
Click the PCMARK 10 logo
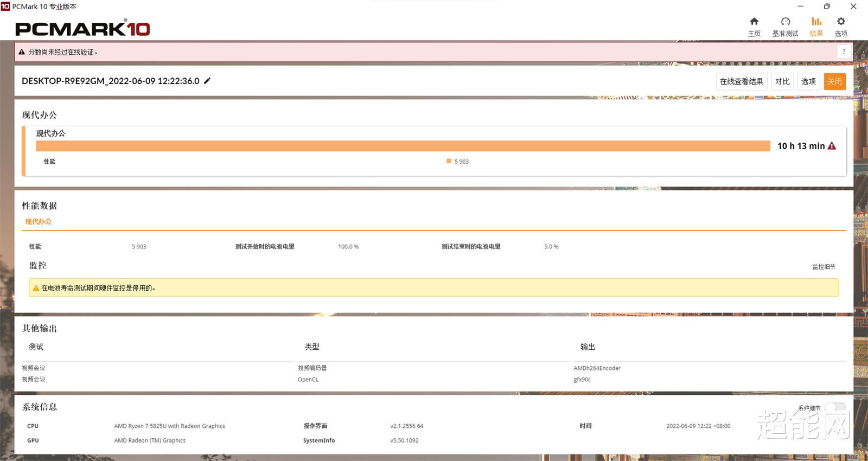pos(82,28)
